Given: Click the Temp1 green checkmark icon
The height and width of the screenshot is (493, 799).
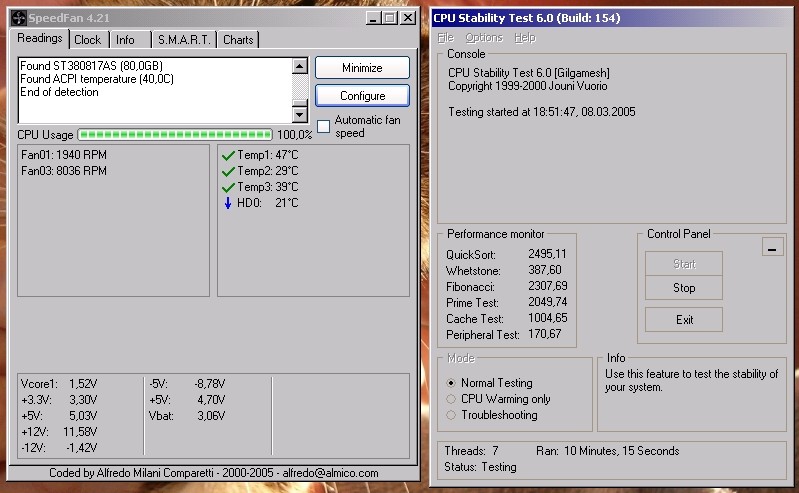Looking at the screenshot, I should pos(228,155).
